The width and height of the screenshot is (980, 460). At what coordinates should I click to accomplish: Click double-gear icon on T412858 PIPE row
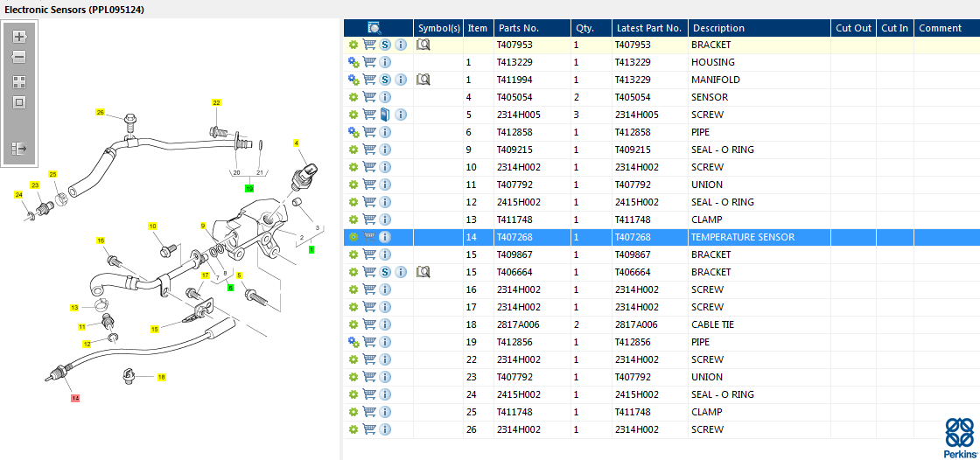(x=353, y=133)
